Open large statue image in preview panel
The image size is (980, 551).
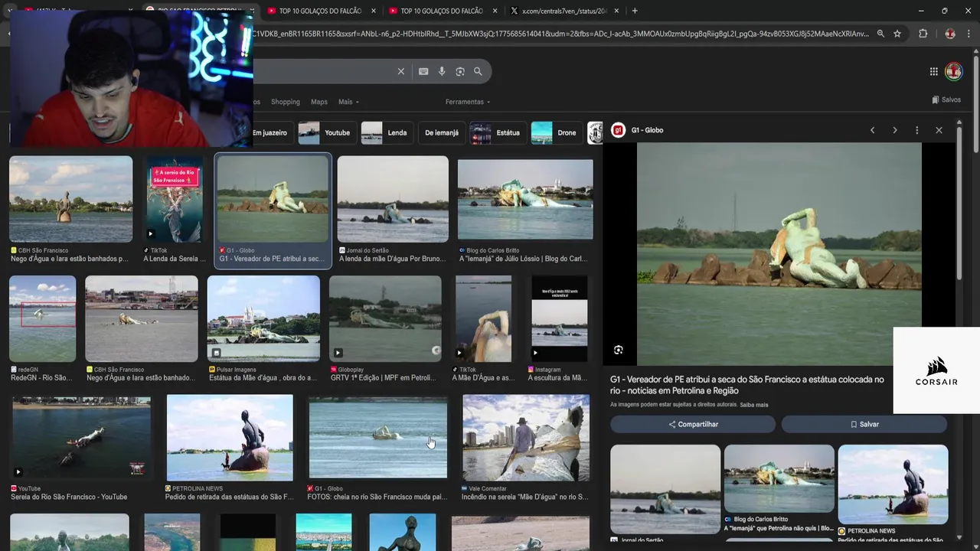click(x=779, y=254)
